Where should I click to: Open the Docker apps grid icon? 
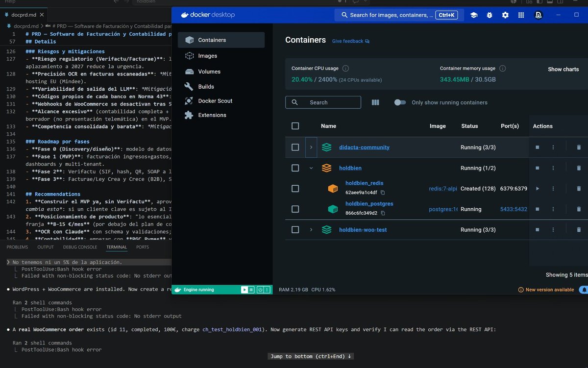(521, 15)
